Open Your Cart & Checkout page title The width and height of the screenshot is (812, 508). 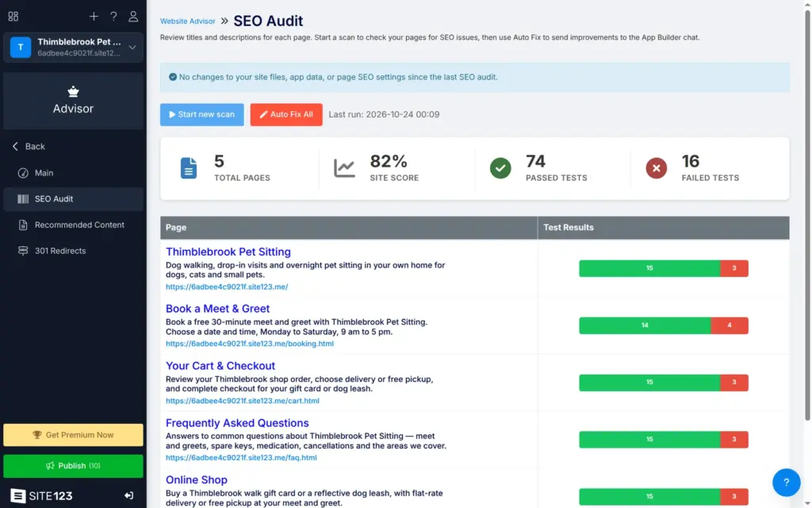pos(220,366)
